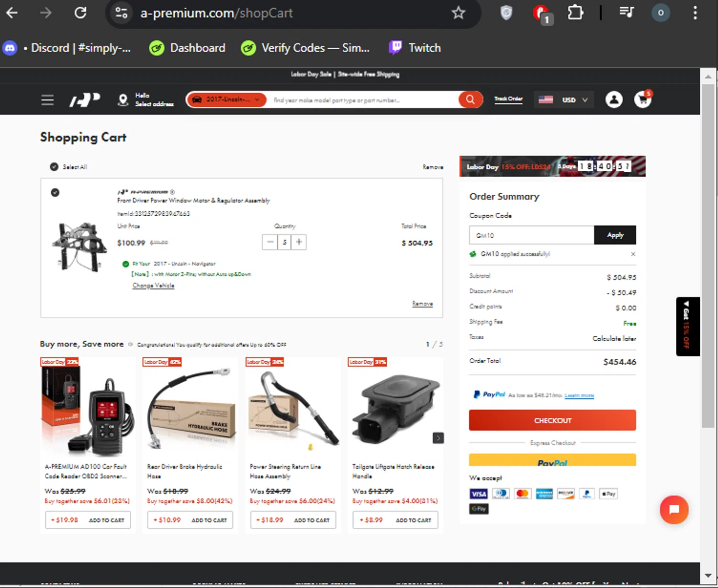Open site information icon beside URL
Viewport: 718px width, 588px height.
[122, 13]
